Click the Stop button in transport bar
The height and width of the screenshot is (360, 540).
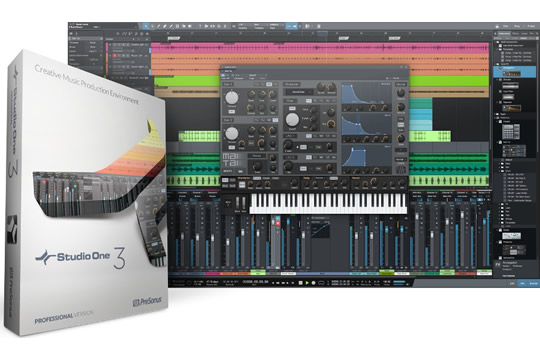click(300, 283)
